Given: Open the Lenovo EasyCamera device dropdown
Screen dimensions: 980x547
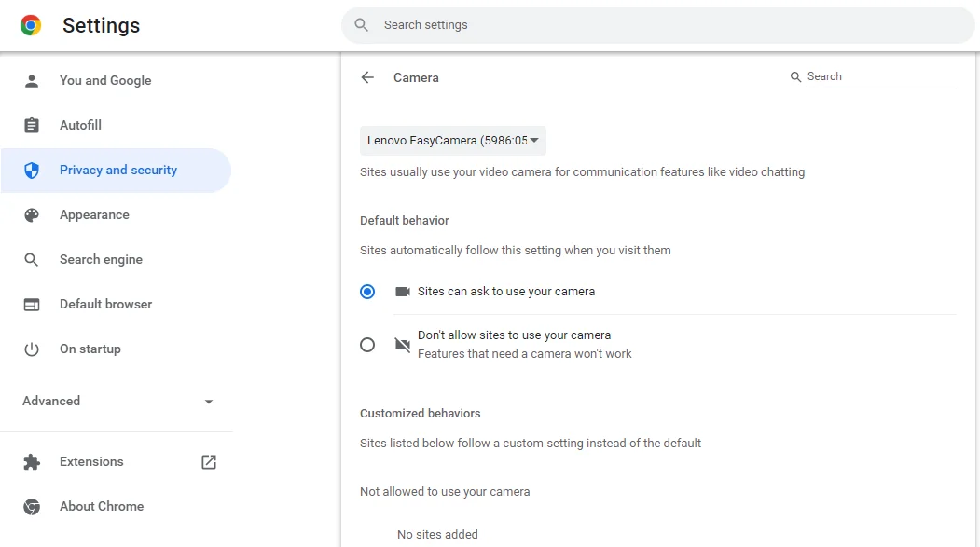Looking at the screenshot, I should (452, 141).
